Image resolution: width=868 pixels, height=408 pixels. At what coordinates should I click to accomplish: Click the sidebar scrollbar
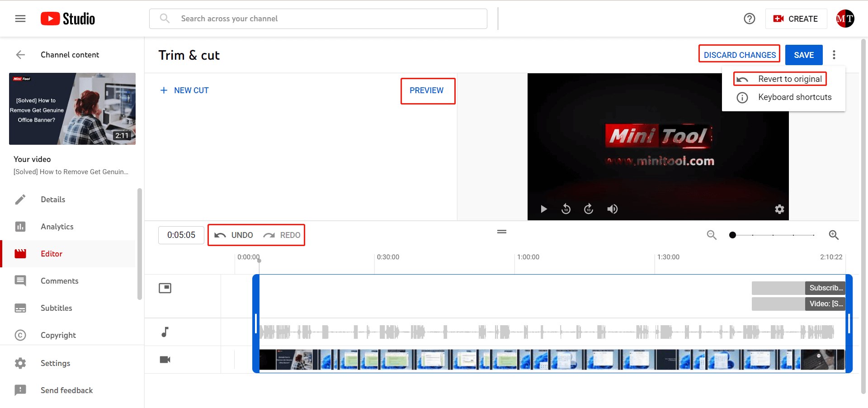(x=140, y=244)
